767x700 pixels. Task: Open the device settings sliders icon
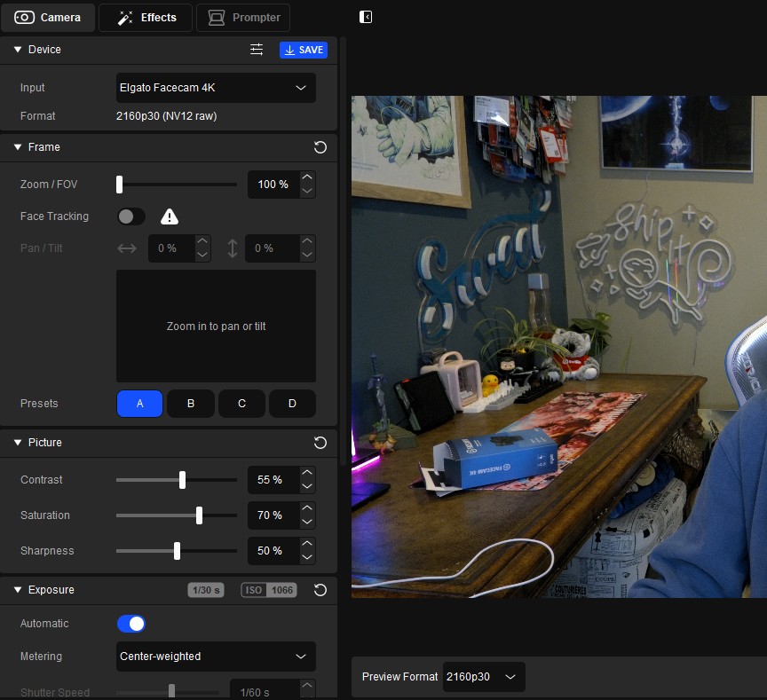[x=257, y=50]
